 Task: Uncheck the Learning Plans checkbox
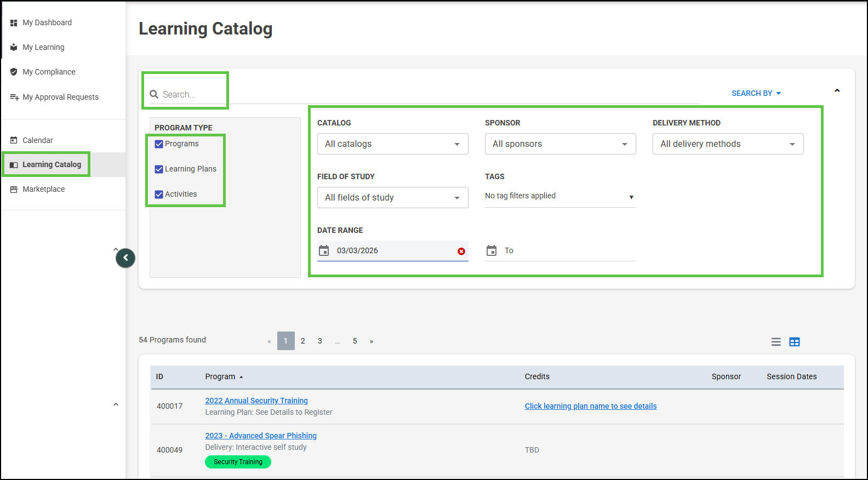[159, 169]
